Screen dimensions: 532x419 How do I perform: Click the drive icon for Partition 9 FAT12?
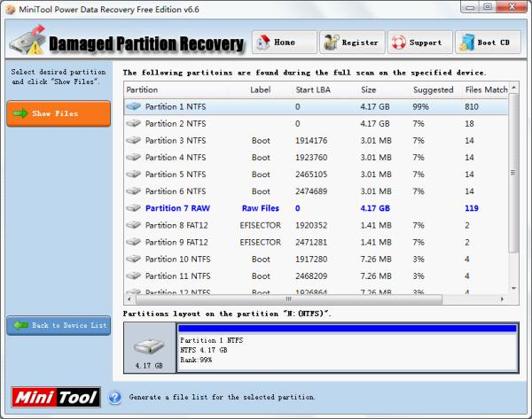point(133,242)
